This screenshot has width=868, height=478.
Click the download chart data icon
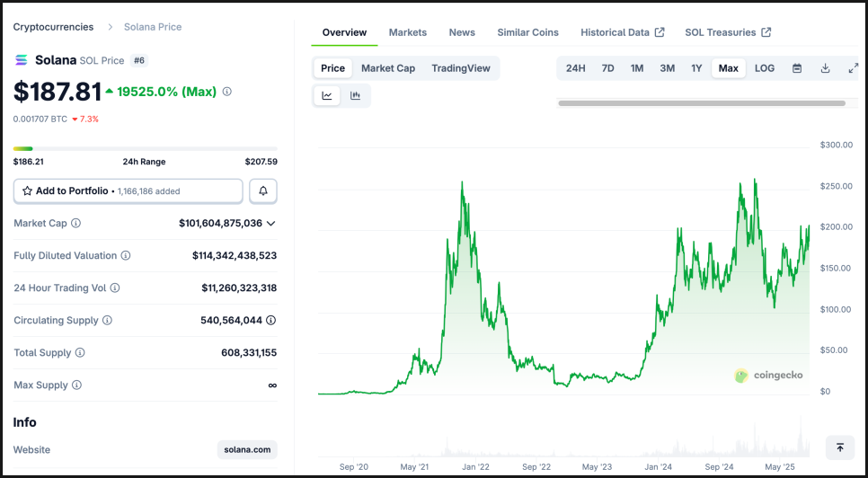click(x=826, y=68)
